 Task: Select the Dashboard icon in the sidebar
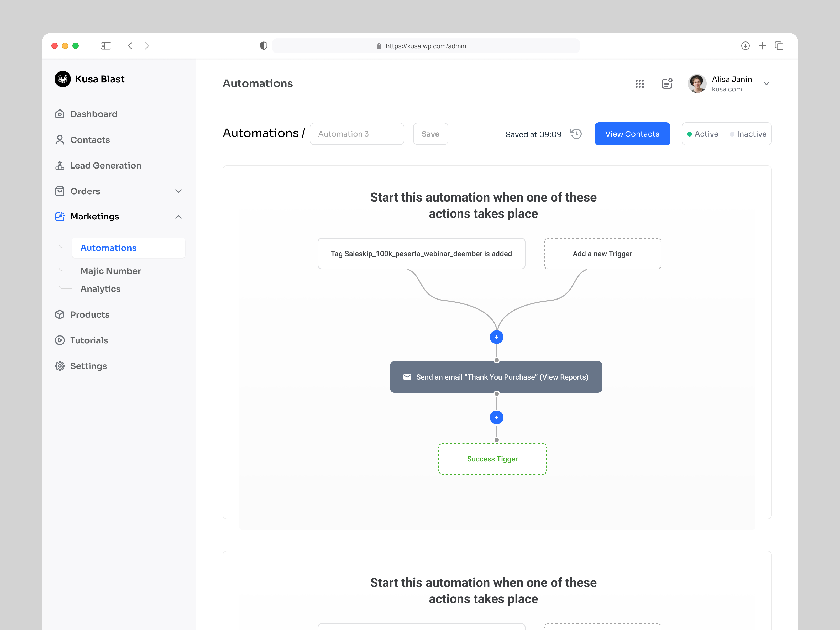[60, 114]
